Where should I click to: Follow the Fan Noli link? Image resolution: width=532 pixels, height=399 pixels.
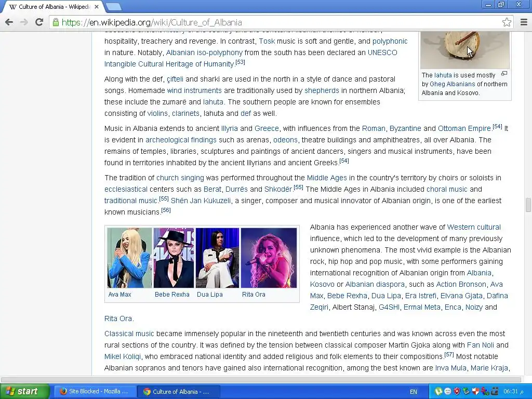(481, 345)
